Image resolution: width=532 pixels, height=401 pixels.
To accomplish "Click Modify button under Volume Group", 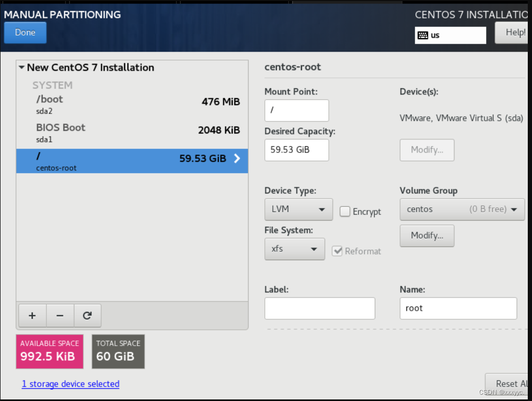I will pyautogui.click(x=427, y=235).
